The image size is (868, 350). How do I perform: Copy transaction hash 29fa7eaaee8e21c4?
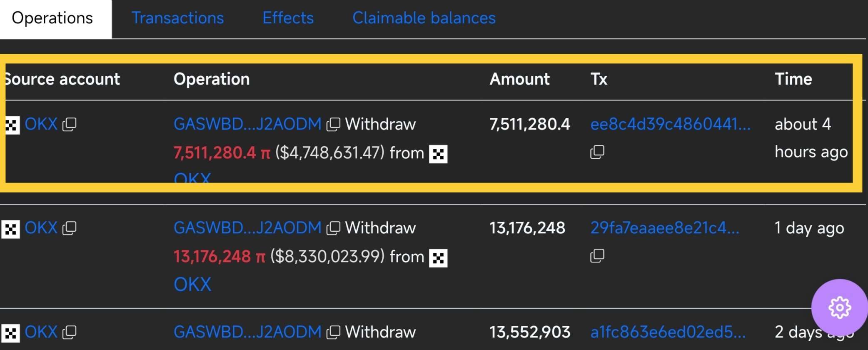pyautogui.click(x=597, y=256)
